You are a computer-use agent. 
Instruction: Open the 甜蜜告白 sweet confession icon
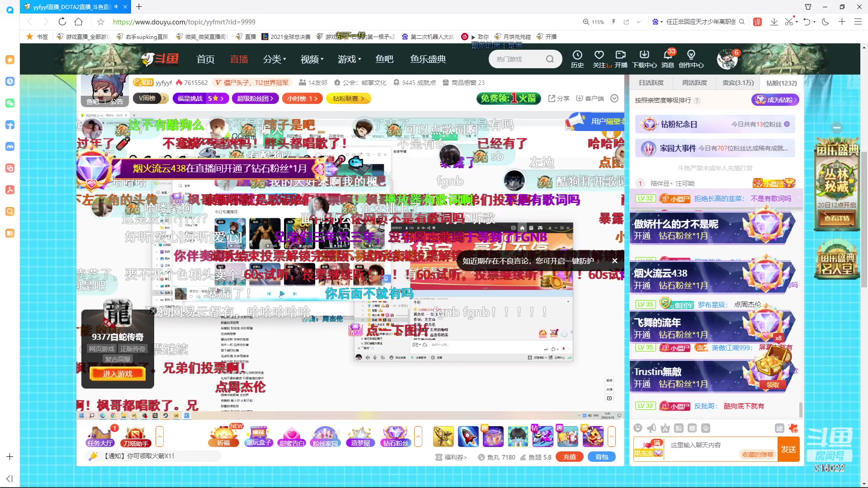292,436
